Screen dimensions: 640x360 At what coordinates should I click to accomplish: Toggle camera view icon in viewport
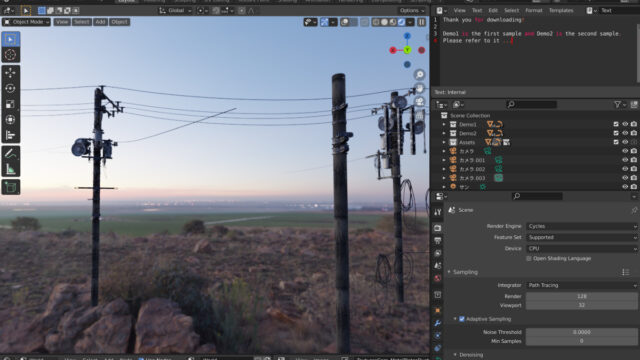[x=419, y=102]
